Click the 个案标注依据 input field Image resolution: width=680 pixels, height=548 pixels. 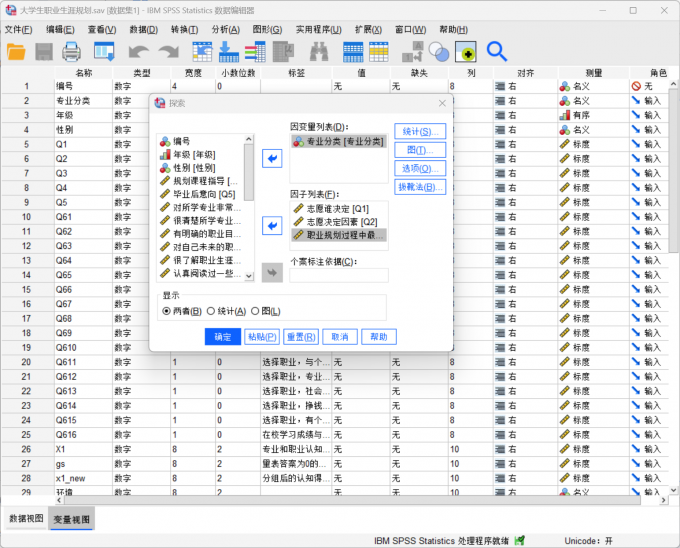click(339, 275)
